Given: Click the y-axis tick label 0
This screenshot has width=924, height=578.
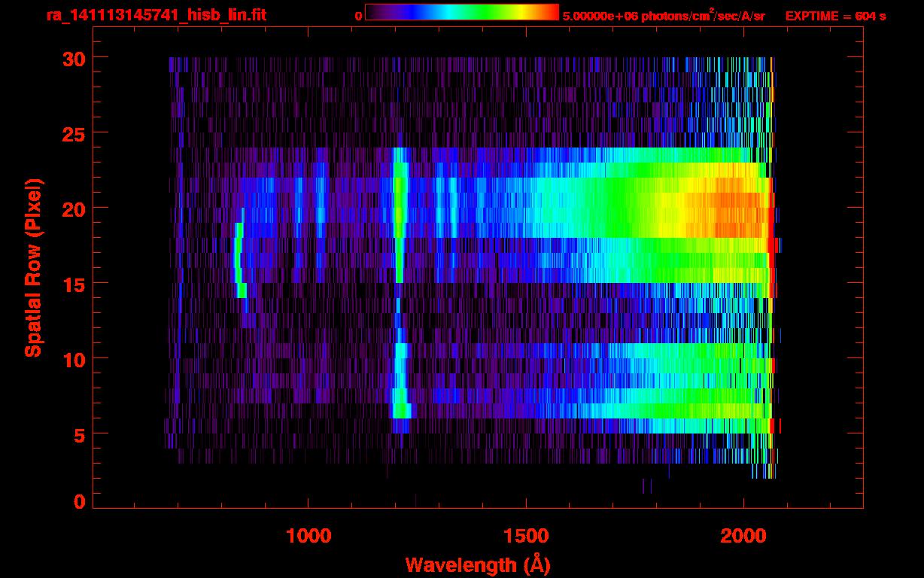Looking at the screenshot, I should [78, 502].
